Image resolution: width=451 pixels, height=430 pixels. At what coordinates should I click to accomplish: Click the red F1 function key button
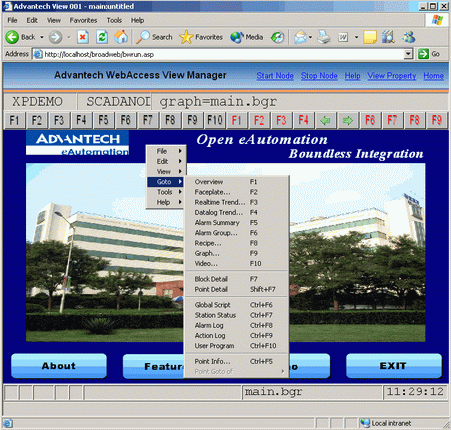click(x=237, y=120)
